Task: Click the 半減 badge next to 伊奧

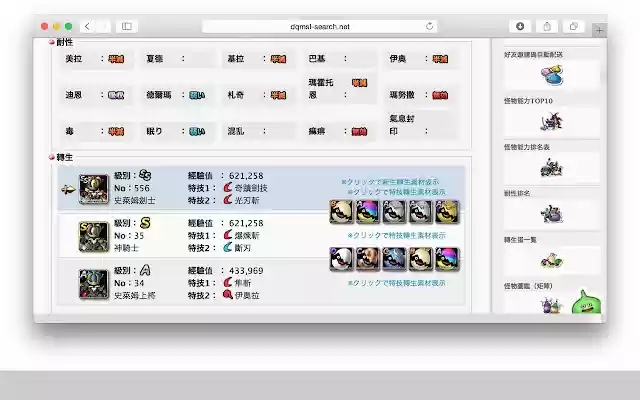Action: pos(440,59)
